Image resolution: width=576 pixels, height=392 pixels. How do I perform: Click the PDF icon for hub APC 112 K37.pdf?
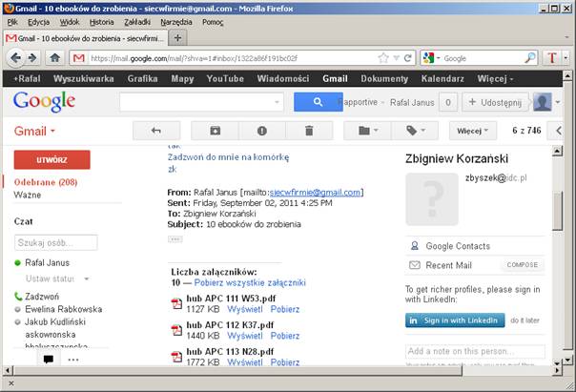[x=176, y=330]
